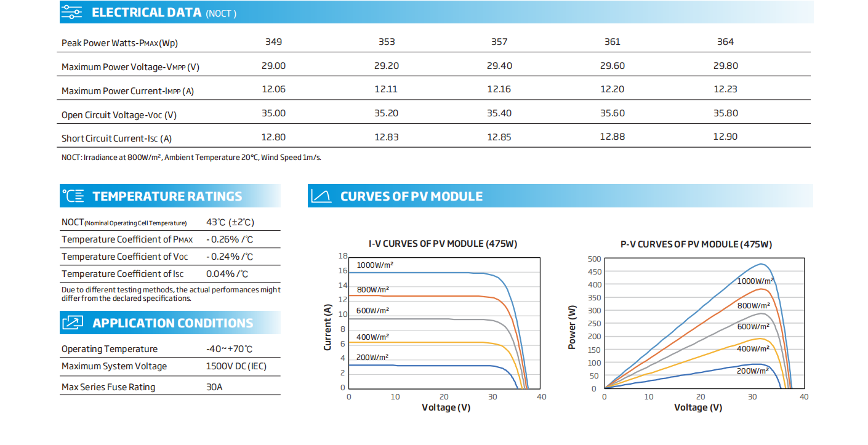This screenshot has height=445, width=868.
Task: Click the line chart icon beside Curves of PV Module
Action: click(321, 196)
